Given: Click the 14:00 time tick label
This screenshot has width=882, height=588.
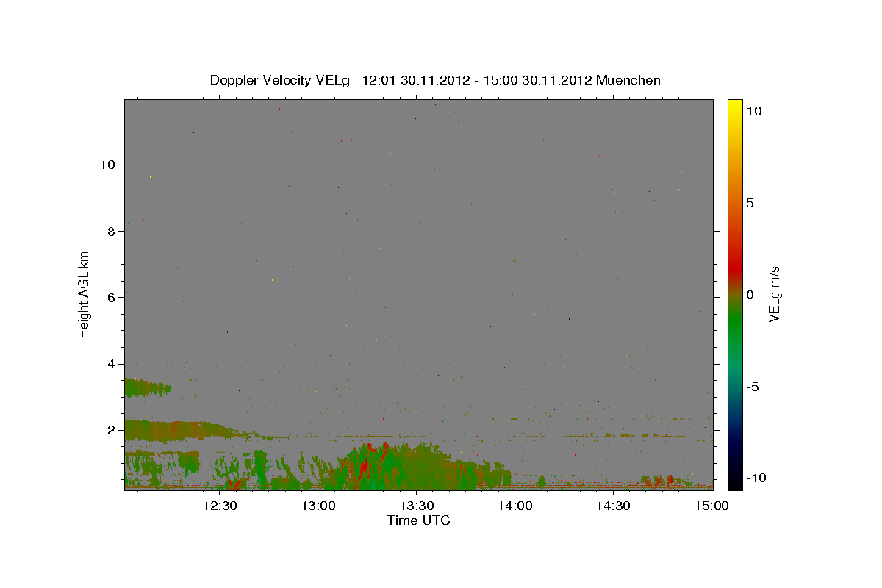Looking at the screenshot, I should [x=515, y=506].
